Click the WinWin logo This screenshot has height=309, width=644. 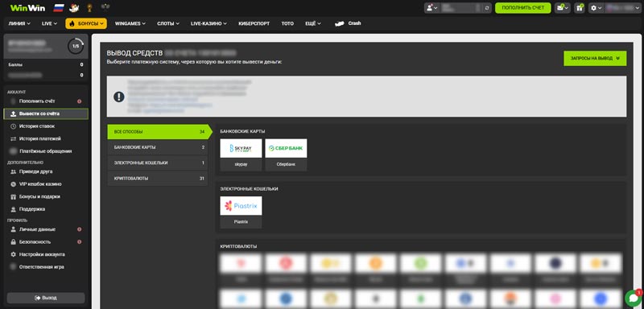(x=27, y=8)
